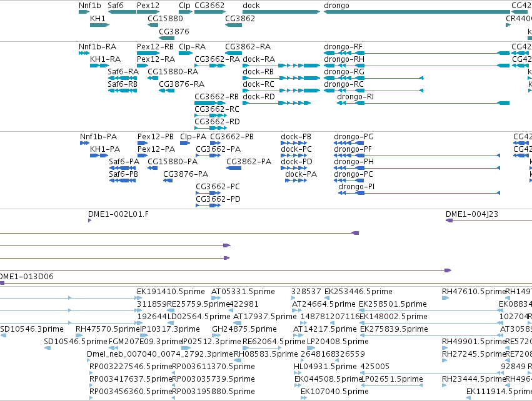Select the CG15880-PA protein label

(173, 162)
